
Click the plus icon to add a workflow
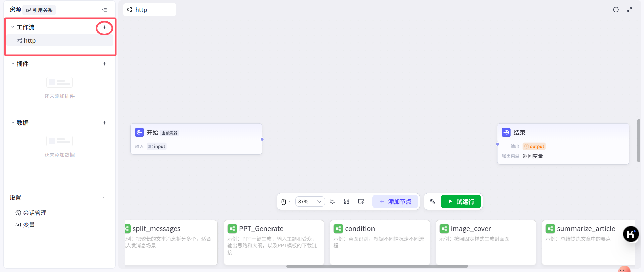tap(104, 27)
